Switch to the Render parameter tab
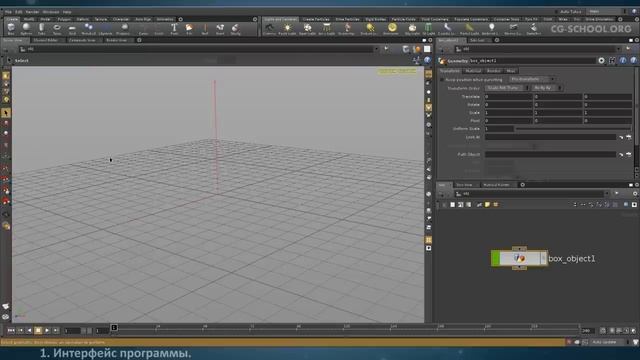This screenshot has height=360, width=640. click(x=493, y=71)
